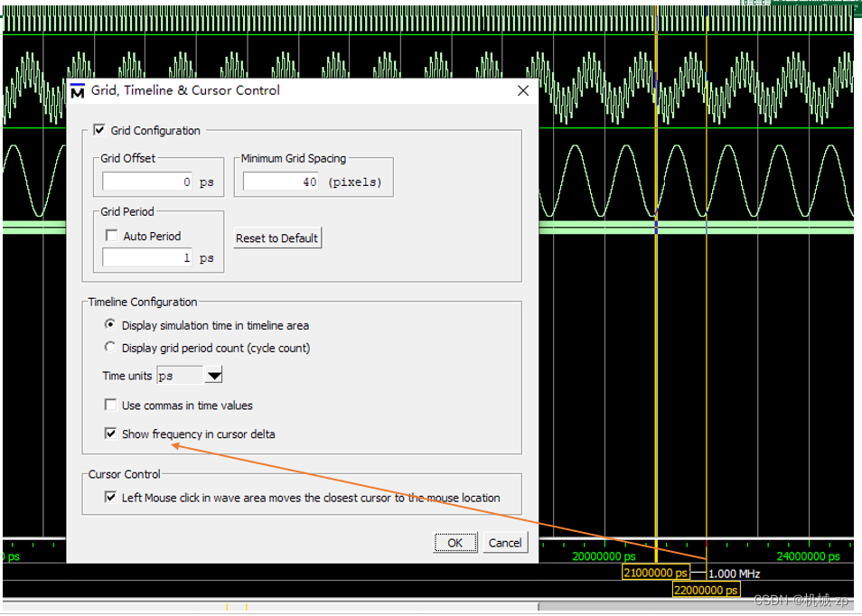Select Display grid period count radio button
Viewport: 862px width, 616px height.
click(x=109, y=346)
